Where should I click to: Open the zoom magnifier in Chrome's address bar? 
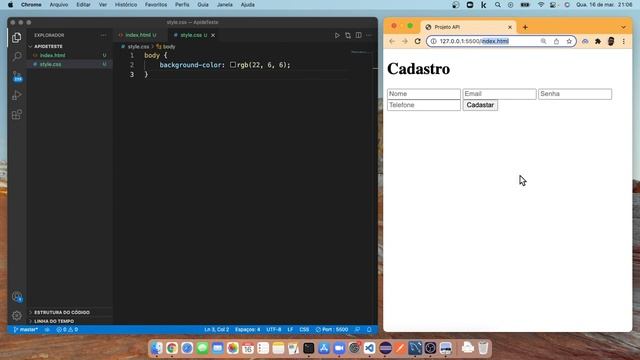pos(543,41)
